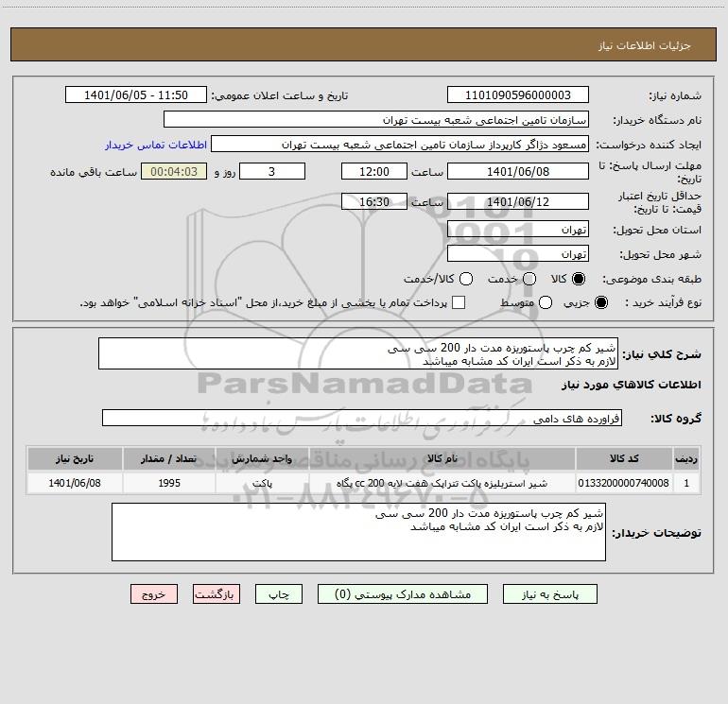This screenshot has width=728, height=704.
Task: Click row number cell 1
Action: pyautogui.click(x=686, y=483)
